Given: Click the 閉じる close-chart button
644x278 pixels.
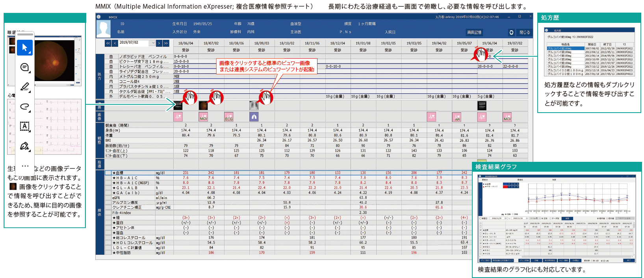Looking at the screenshot, I should (525, 32).
